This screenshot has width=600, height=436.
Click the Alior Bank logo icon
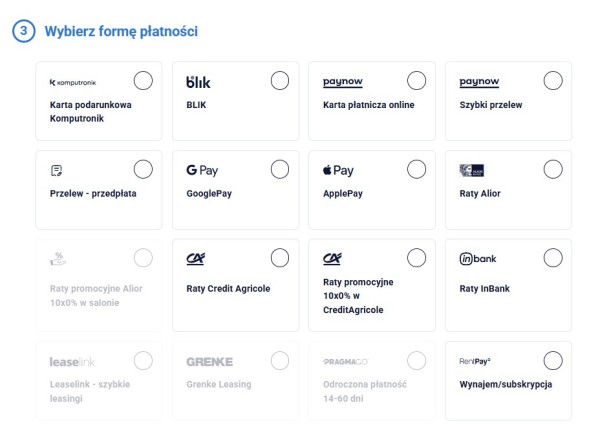472,171
